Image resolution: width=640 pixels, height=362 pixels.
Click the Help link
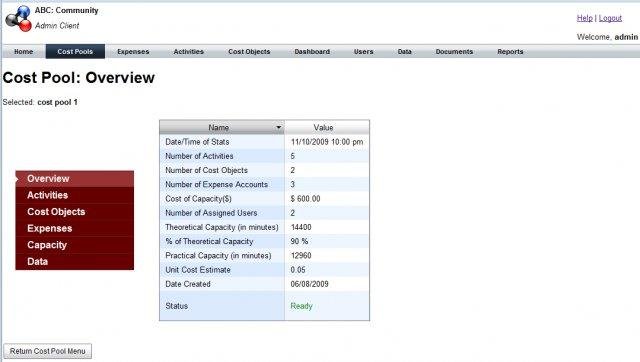(x=584, y=18)
